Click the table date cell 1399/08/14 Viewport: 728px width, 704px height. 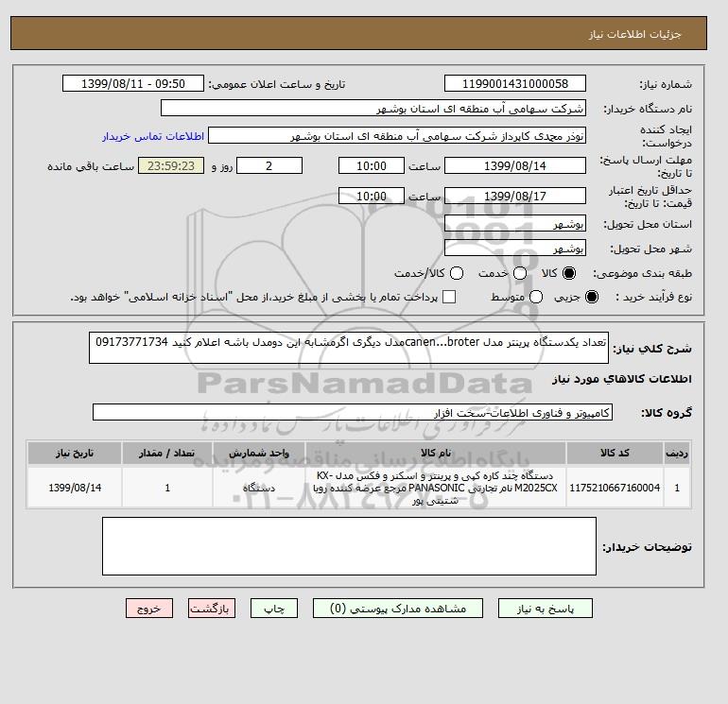tap(75, 488)
